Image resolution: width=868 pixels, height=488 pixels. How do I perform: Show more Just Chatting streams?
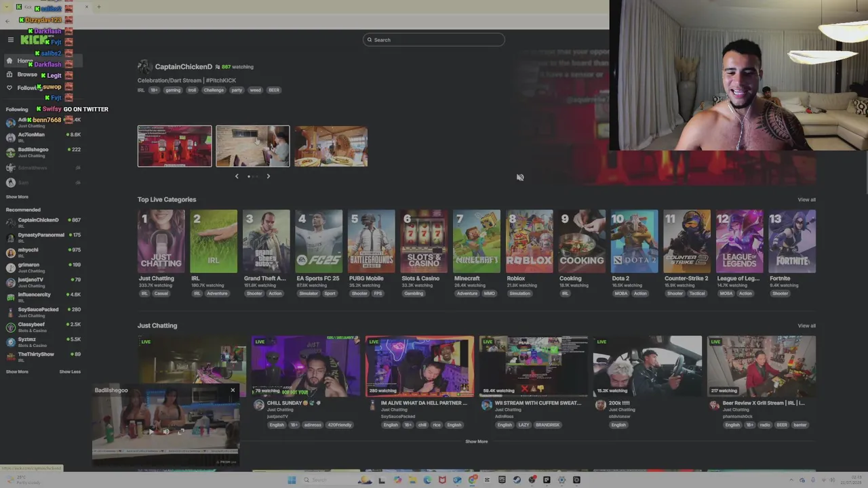pos(476,441)
